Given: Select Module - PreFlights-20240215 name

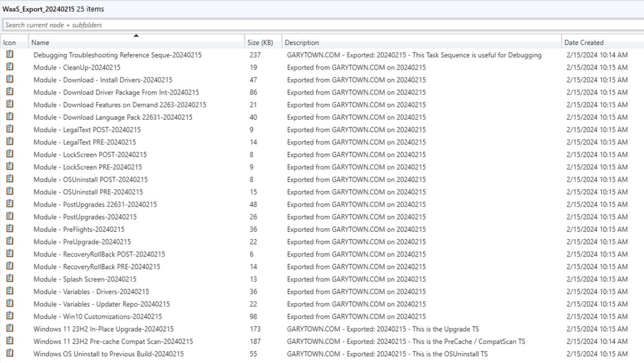Looking at the screenshot, I should (80, 229).
